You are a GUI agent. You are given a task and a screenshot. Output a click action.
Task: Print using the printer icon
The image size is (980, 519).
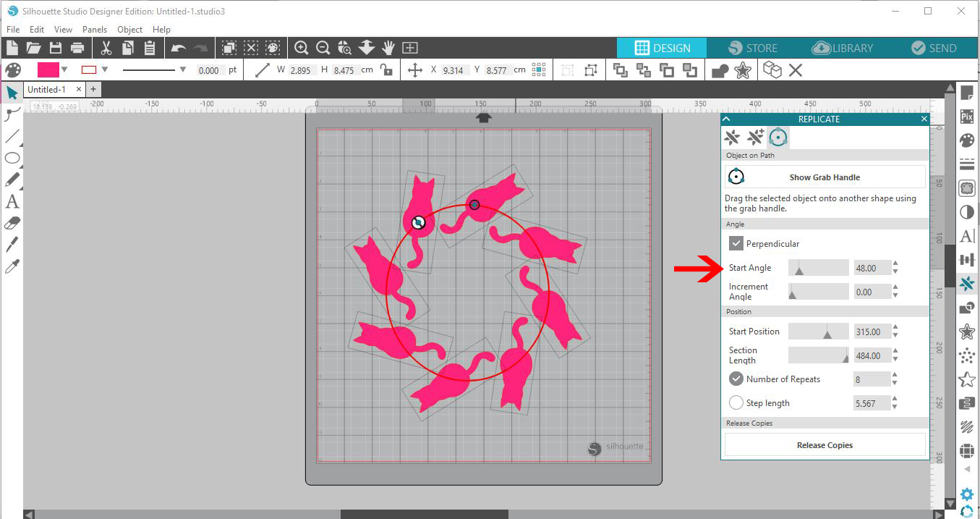77,48
